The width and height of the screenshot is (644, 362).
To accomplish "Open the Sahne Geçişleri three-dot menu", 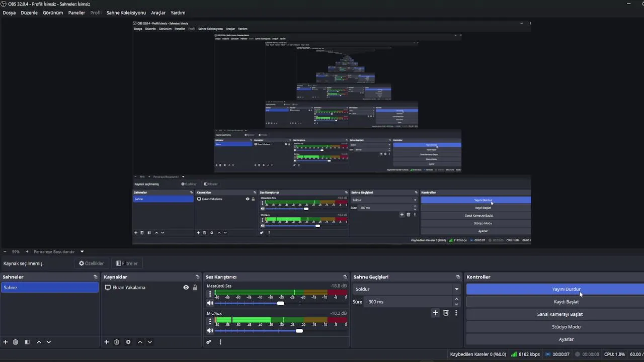I will 456,313.
